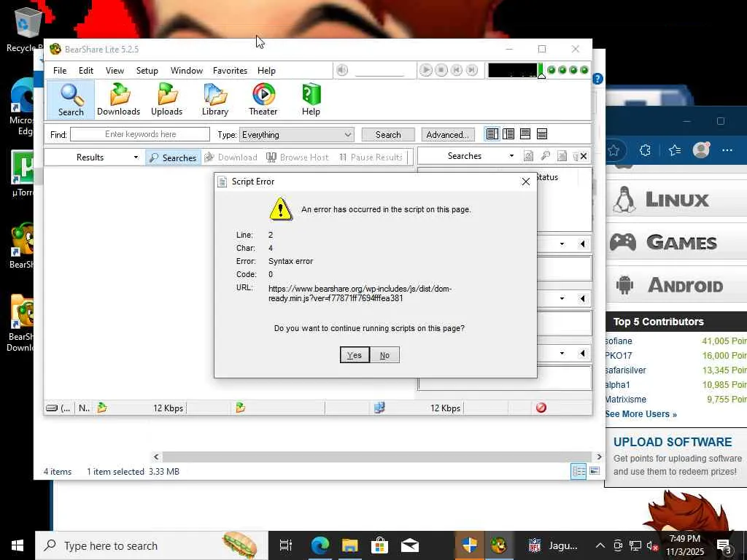Open the Edit menu

pyautogui.click(x=86, y=71)
